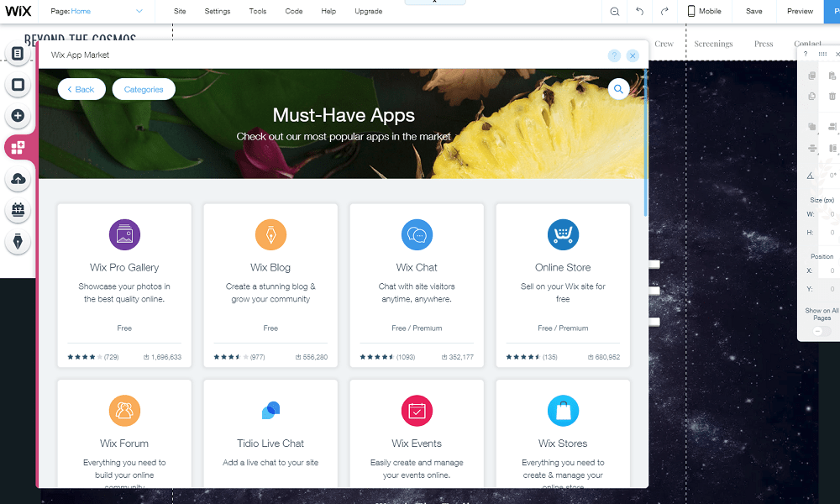Open the Tools menu
Image resolution: width=840 pixels, height=504 pixels.
pyautogui.click(x=258, y=11)
